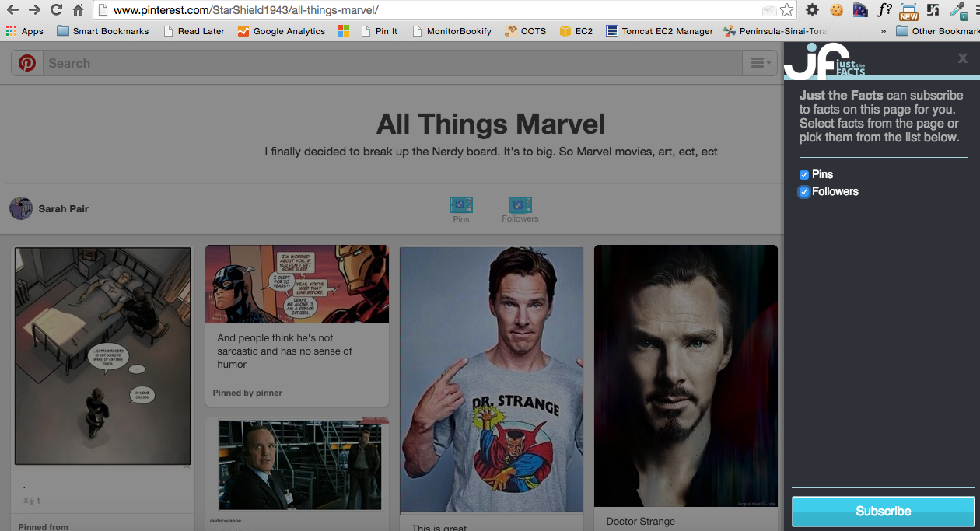The width and height of the screenshot is (980, 531).
Task: Open Sarah Pair's profile avatar
Action: 21,208
